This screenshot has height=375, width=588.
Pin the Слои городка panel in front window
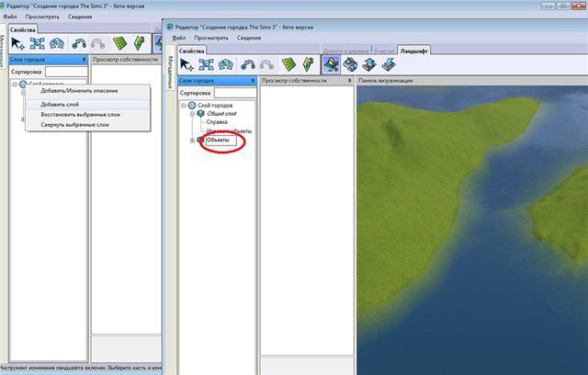(253, 81)
